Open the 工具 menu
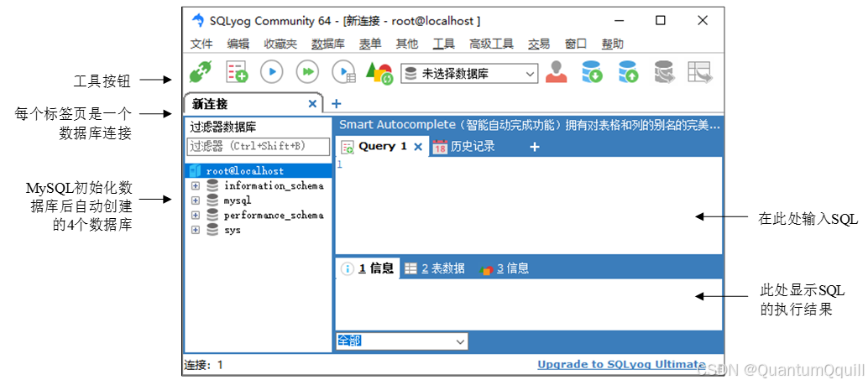Image resolution: width=868 pixels, height=385 pixels. [443, 44]
